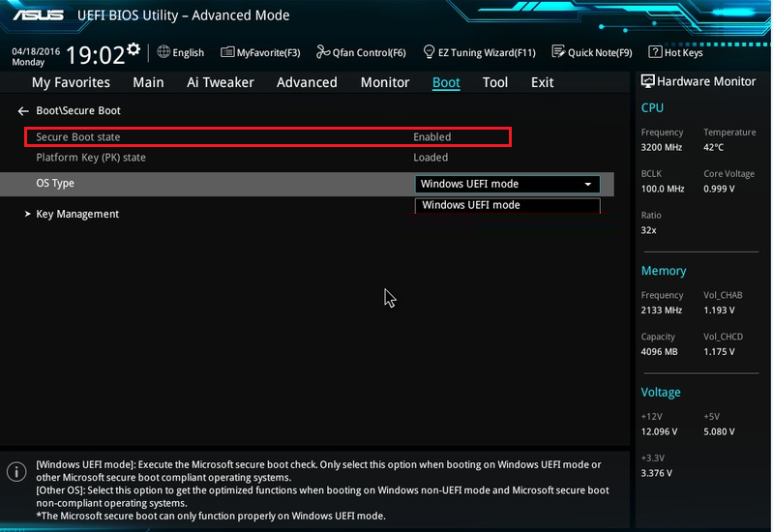Viewport: 773px width, 532px height.
Task: Expand the Key Management submenu arrow
Action: pyautogui.click(x=28, y=214)
